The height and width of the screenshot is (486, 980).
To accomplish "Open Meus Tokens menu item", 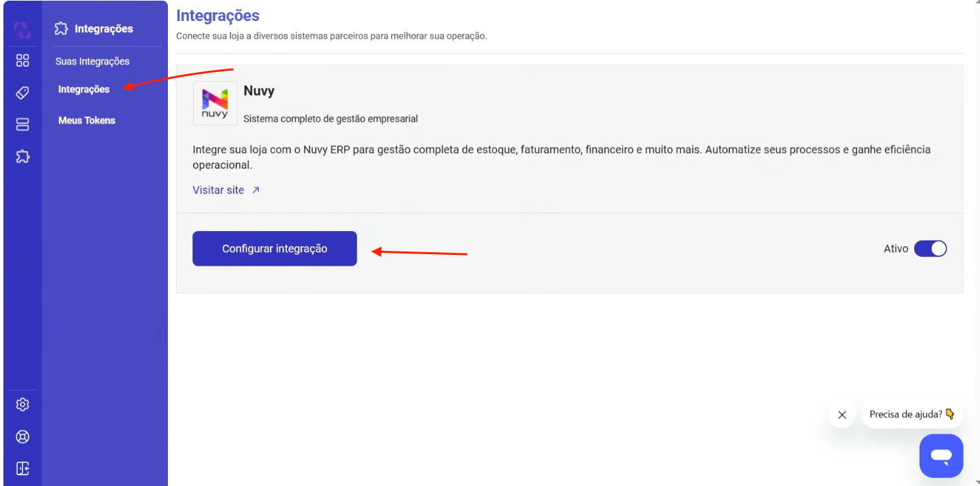I will tap(87, 120).
